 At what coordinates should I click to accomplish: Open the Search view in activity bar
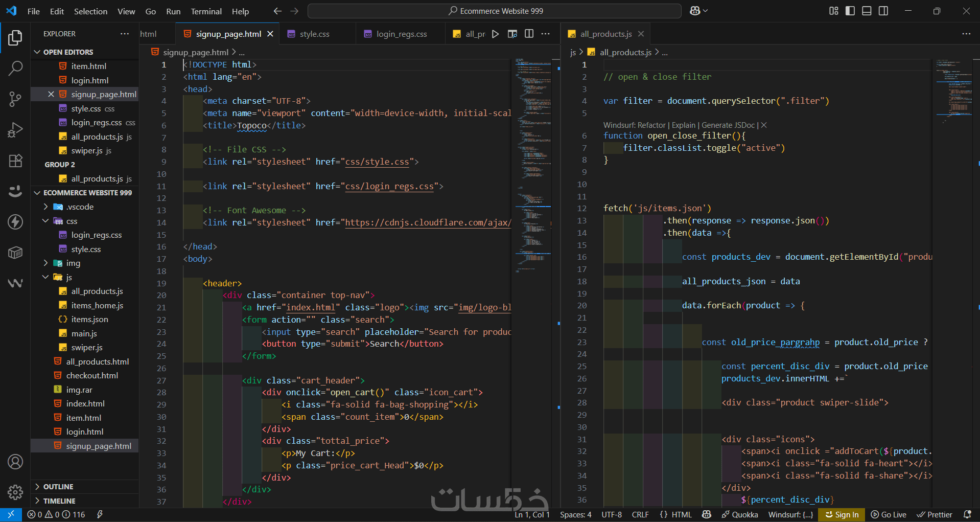point(15,68)
